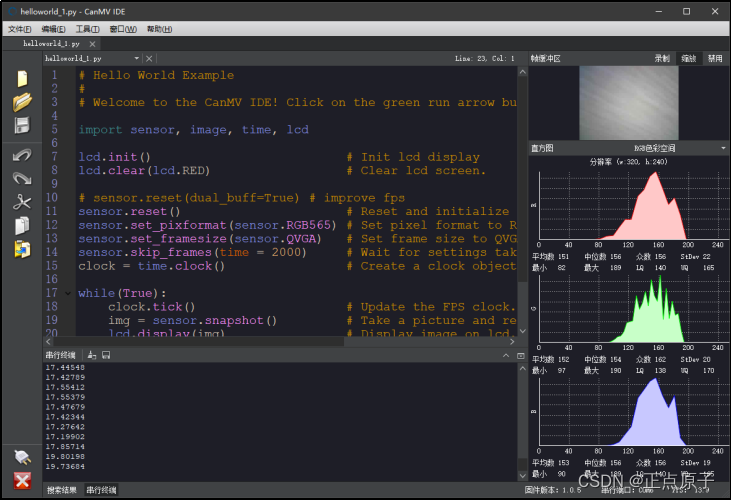The image size is (731, 500).
Task: Open the 工具(T) menu
Action: tap(87, 29)
